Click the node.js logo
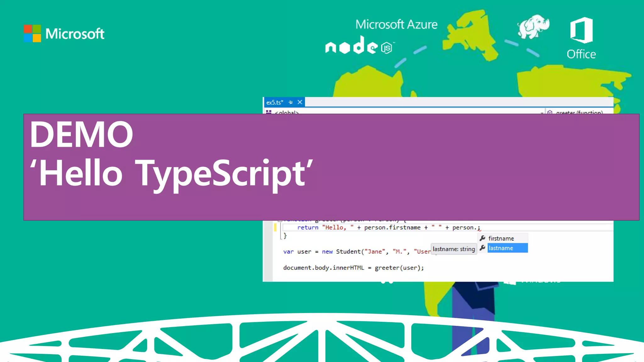The image size is (644, 362). click(360, 45)
